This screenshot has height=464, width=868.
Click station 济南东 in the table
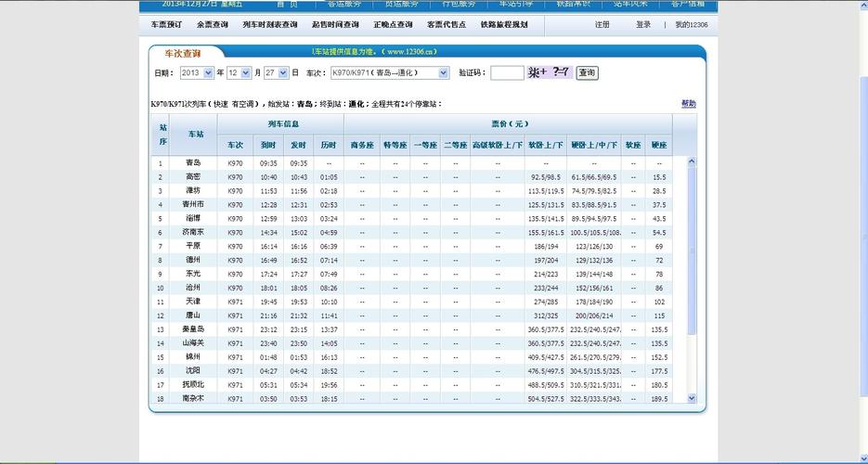coord(193,232)
